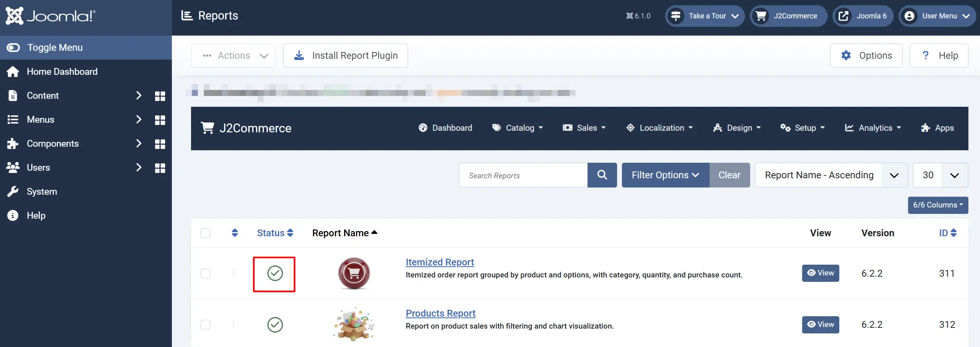Expand the Content sidebar menu
The height and width of the screenshot is (347, 980).
click(x=139, y=96)
